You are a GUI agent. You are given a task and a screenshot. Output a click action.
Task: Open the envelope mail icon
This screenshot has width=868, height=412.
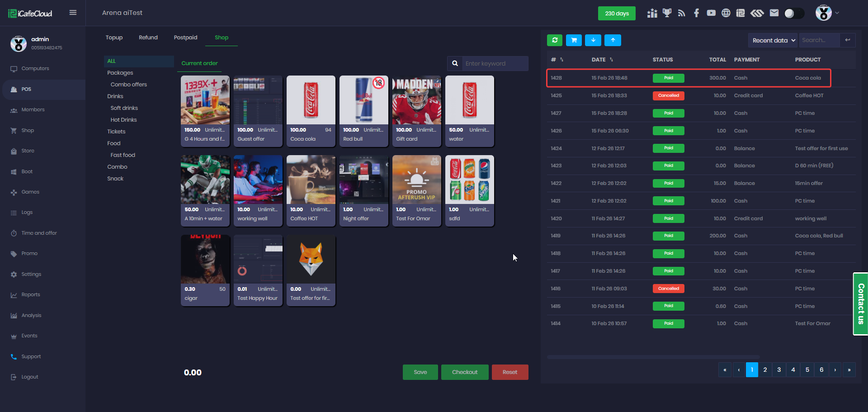(774, 13)
